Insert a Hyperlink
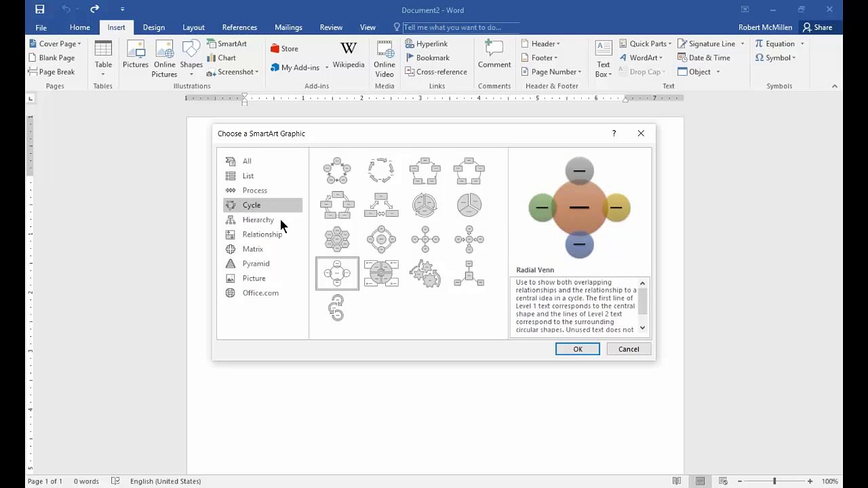 [427, 43]
